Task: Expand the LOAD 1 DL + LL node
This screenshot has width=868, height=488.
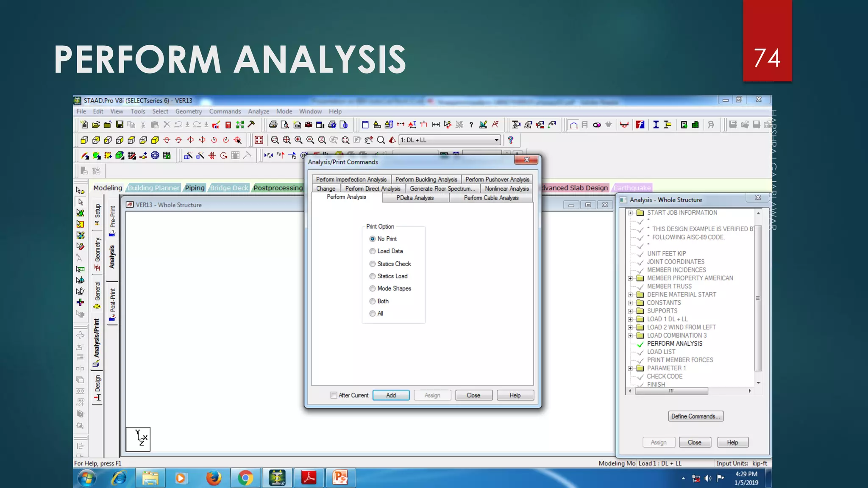Action: click(630, 319)
